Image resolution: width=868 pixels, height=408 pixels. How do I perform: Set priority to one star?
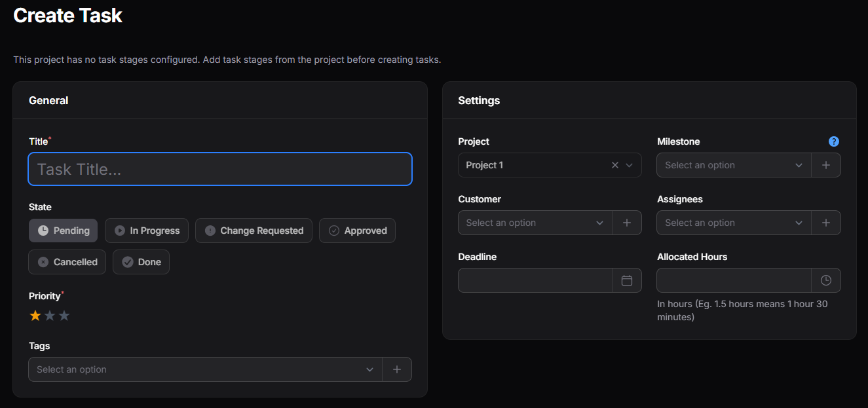(x=35, y=316)
